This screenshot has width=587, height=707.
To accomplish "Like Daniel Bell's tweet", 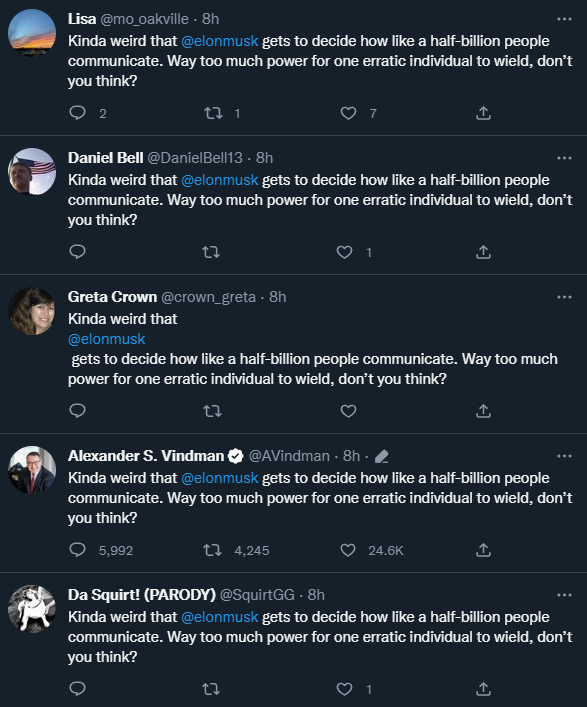I will point(345,252).
